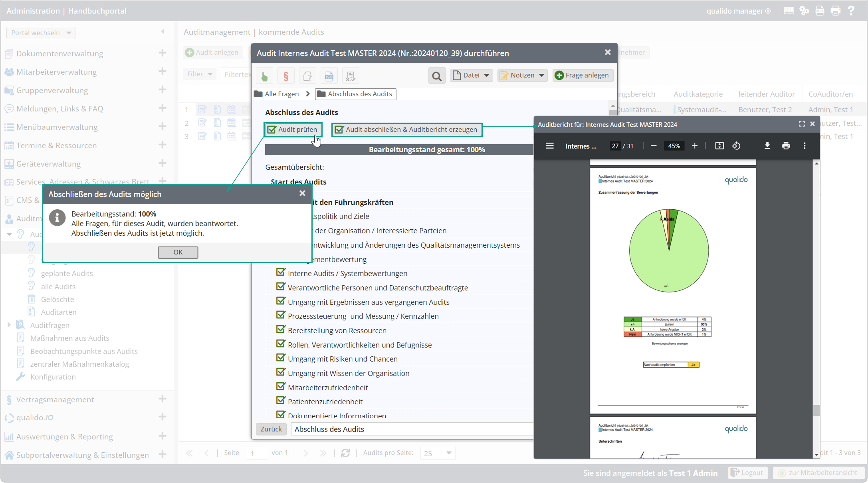
Task: Toggle the Bereitstellung von Ressourcen checkbox
Action: pos(281,330)
